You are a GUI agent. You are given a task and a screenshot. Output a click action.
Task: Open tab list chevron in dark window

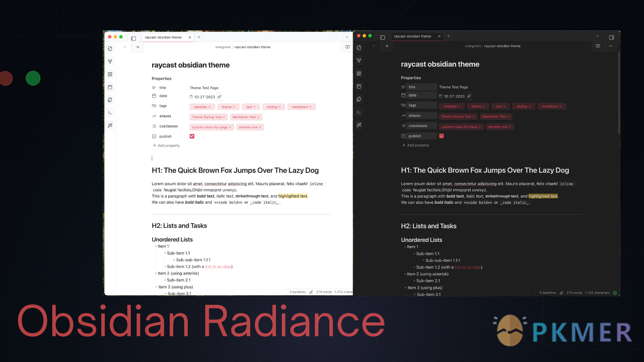[x=597, y=36]
